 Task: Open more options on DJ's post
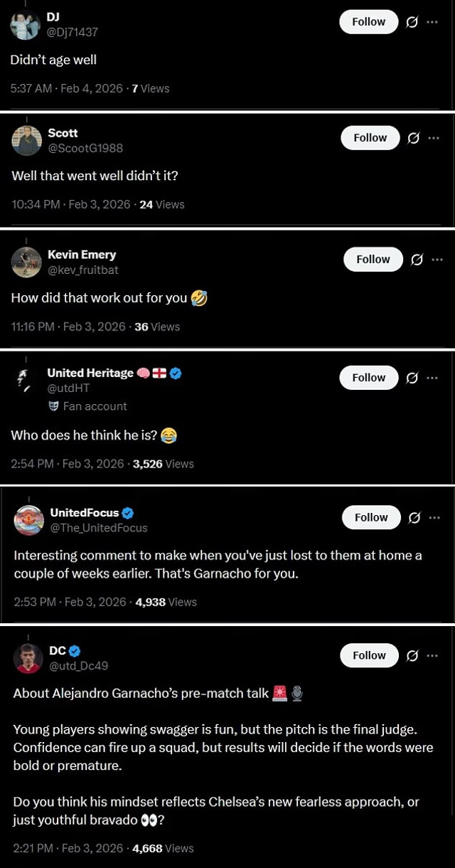click(432, 22)
